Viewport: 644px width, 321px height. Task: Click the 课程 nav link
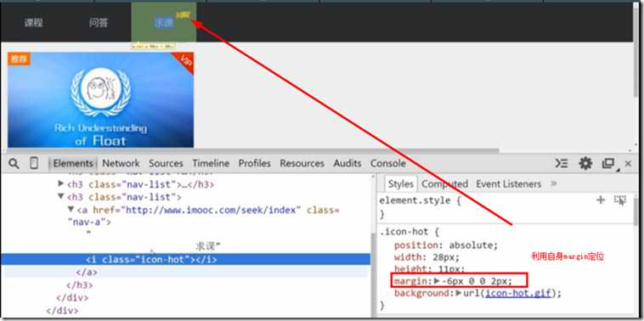click(x=33, y=23)
